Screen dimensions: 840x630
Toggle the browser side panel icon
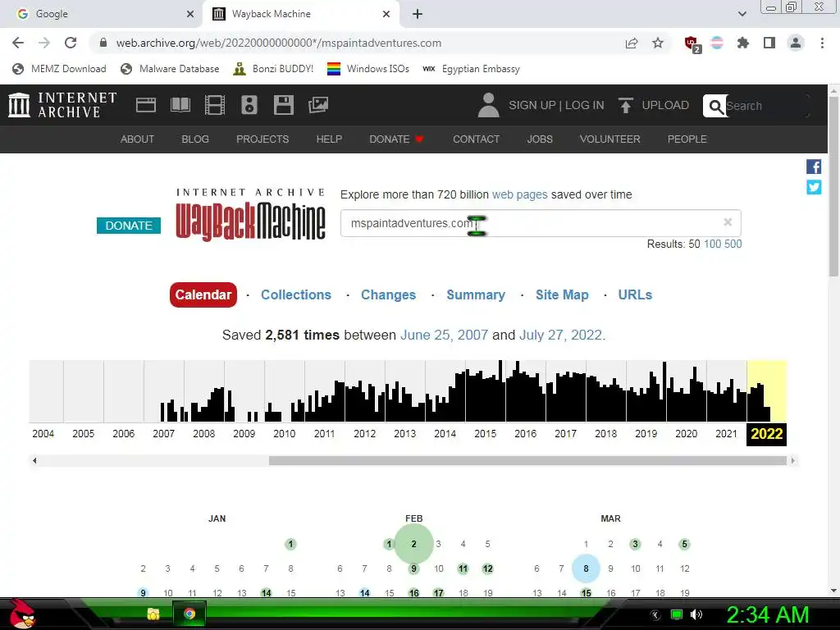[769, 43]
